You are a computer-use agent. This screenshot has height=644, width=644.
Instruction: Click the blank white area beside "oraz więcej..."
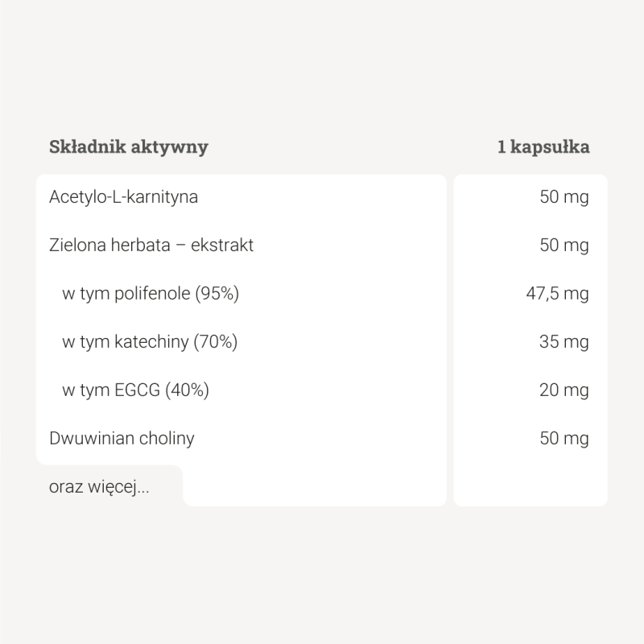pos(314,485)
